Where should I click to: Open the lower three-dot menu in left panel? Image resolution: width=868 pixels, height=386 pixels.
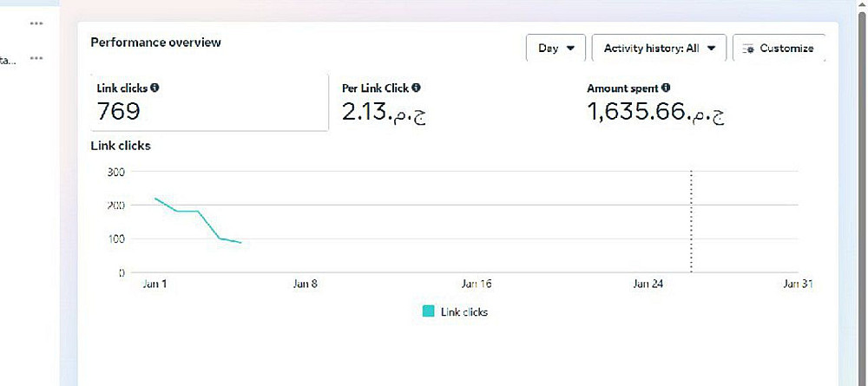coord(36,58)
